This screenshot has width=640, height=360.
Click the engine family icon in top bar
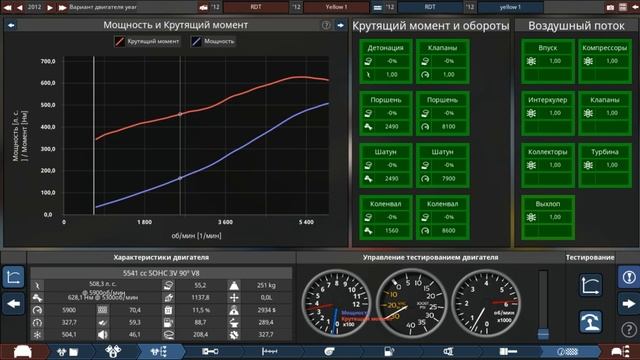tap(378, 7)
